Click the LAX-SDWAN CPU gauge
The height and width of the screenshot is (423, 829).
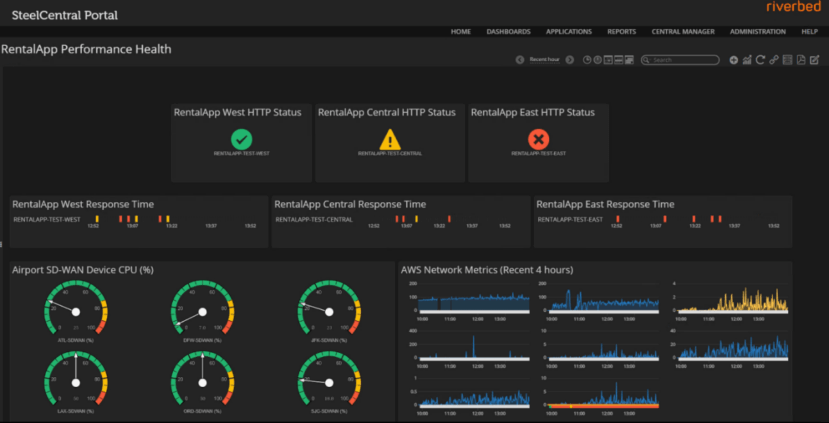coord(76,380)
